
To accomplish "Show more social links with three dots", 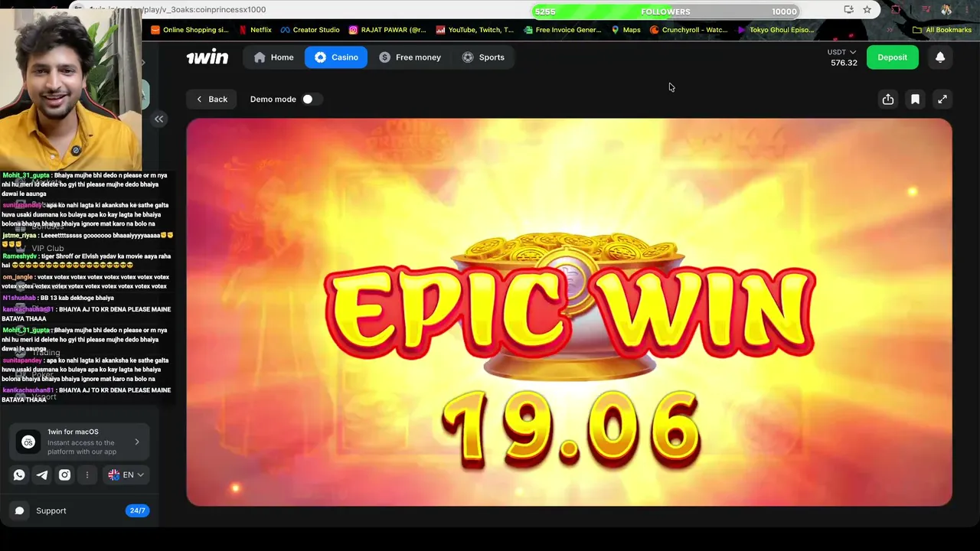I will (87, 475).
